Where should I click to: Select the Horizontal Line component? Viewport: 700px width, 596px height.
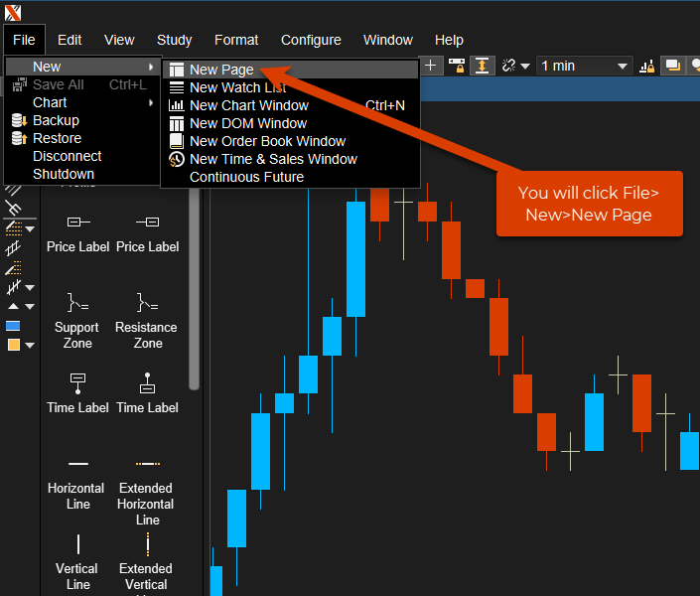point(76,486)
